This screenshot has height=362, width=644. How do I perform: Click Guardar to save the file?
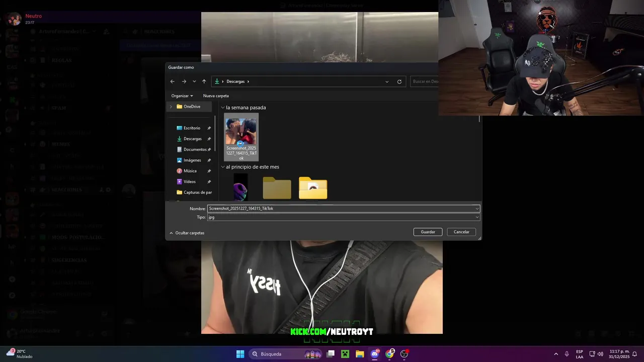(428, 232)
